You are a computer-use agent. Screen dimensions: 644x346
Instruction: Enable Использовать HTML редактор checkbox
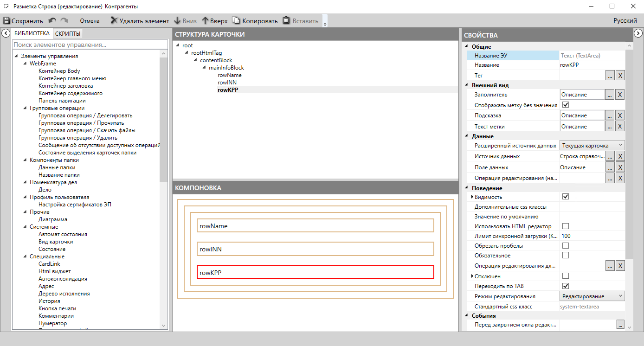[x=566, y=226]
